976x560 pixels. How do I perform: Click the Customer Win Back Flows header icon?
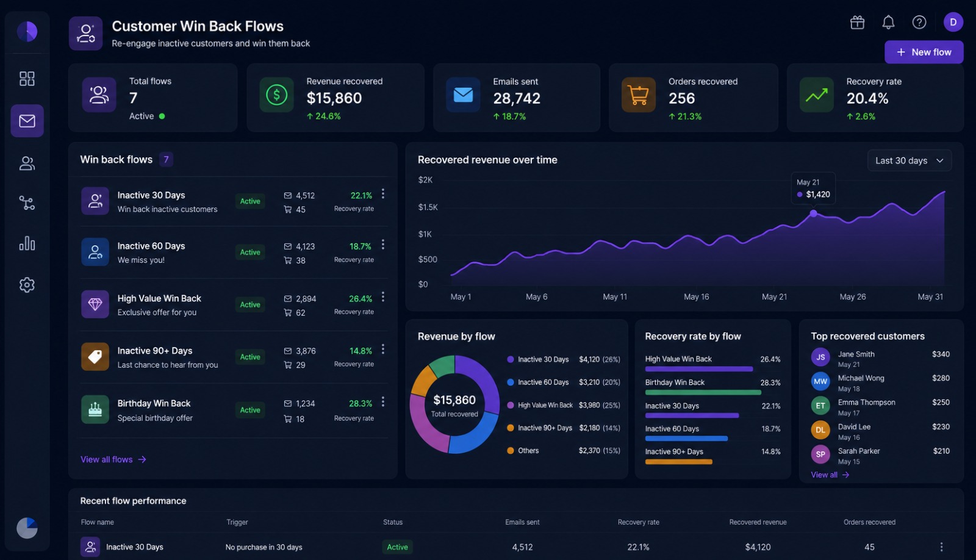pyautogui.click(x=85, y=33)
